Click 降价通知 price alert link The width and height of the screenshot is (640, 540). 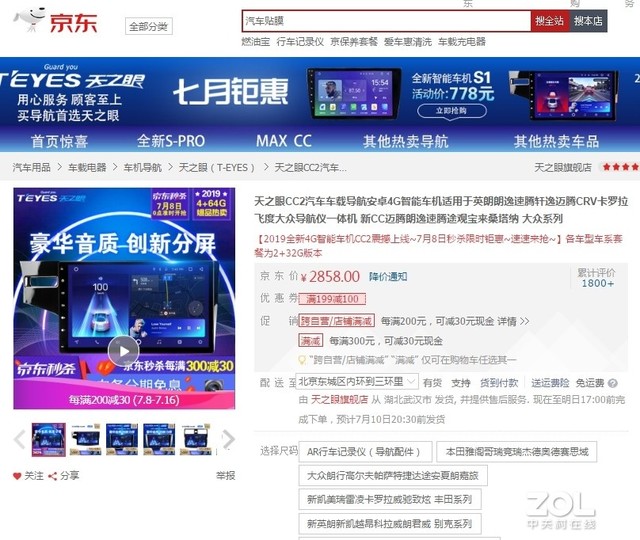(x=388, y=277)
